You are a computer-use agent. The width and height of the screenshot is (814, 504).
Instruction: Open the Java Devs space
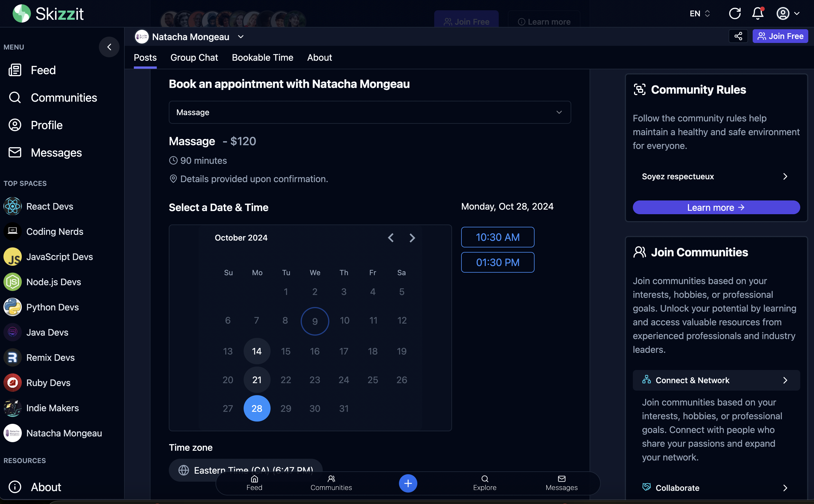(x=36, y=332)
